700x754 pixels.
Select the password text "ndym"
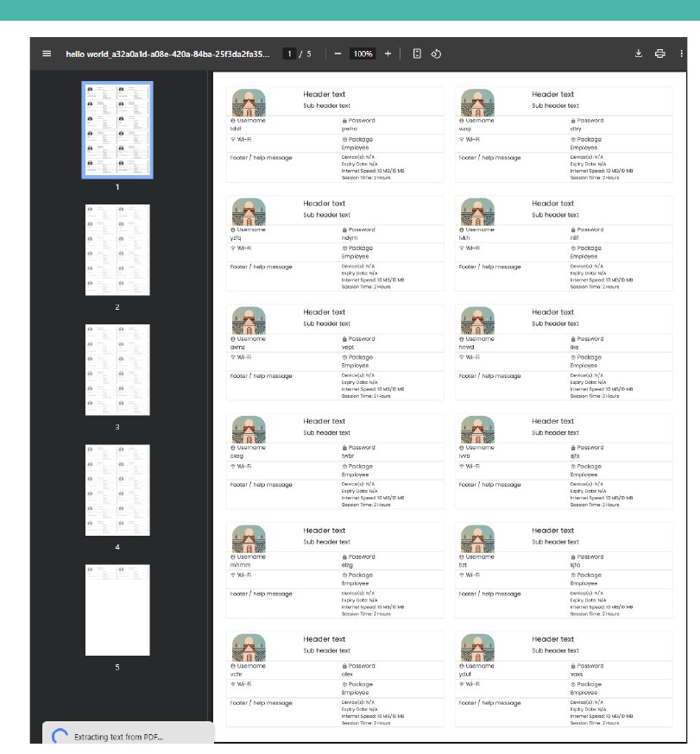click(350, 238)
